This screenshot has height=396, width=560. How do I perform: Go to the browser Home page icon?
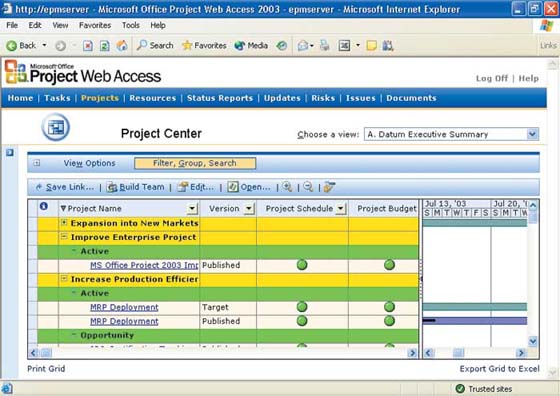tap(122, 45)
